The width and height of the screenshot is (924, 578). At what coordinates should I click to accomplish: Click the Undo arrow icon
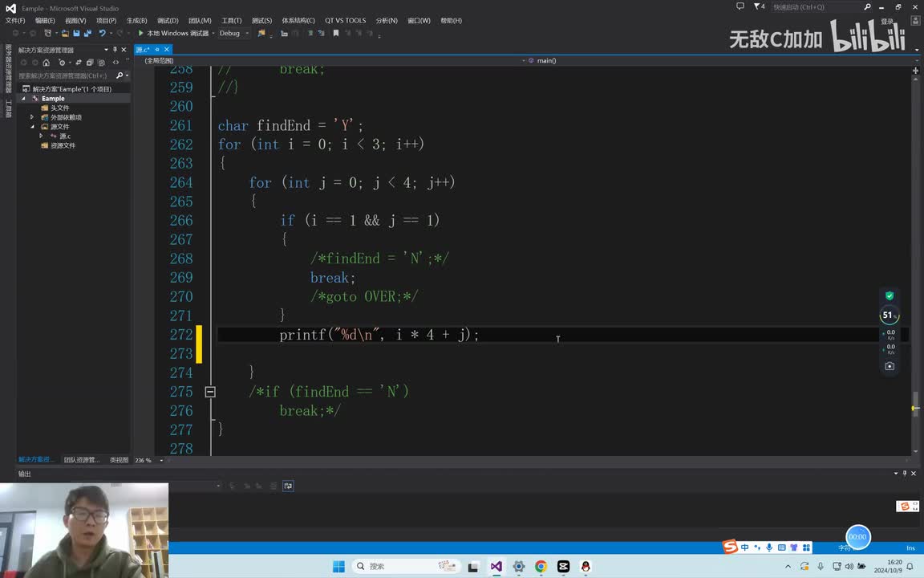pyautogui.click(x=102, y=33)
